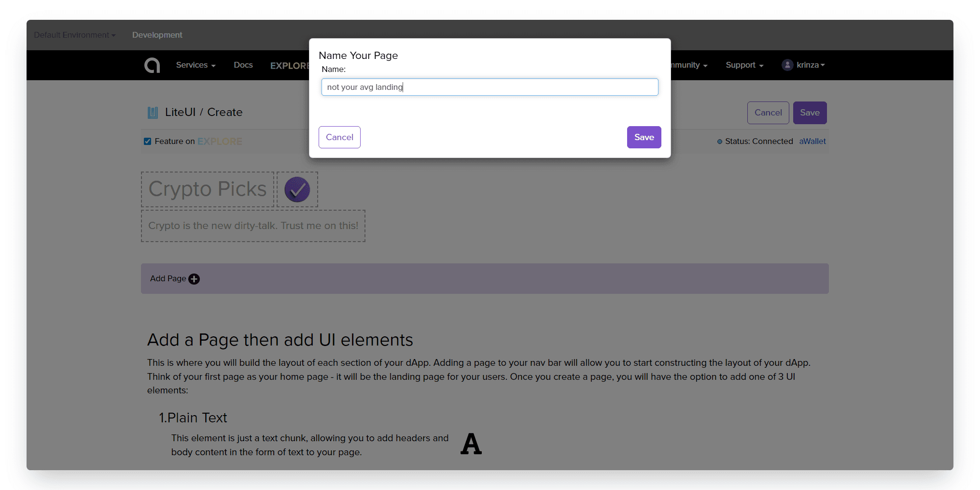Open the aWallet link
Image resolution: width=980 pixels, height=490 pixels.
pyautogui.click(x=812, y=142)
